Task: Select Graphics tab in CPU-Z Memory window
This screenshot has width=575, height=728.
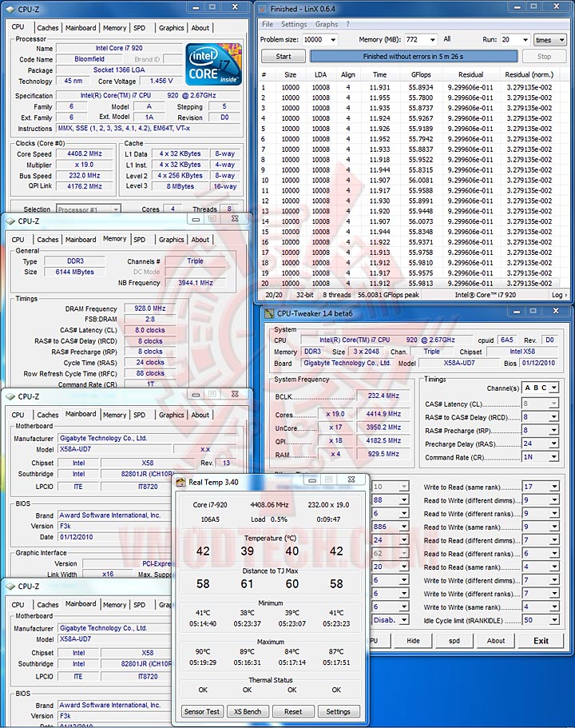Action: click(x=171, y=240)
